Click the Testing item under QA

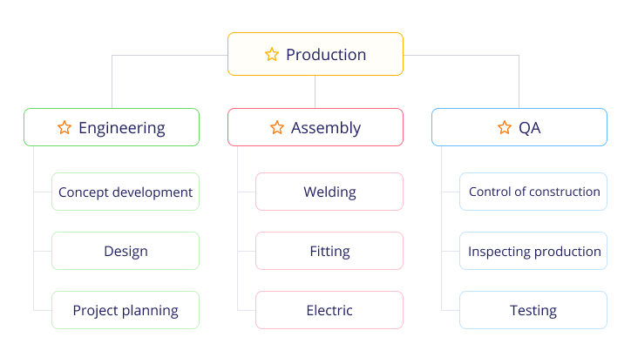(x=533, y=310)
